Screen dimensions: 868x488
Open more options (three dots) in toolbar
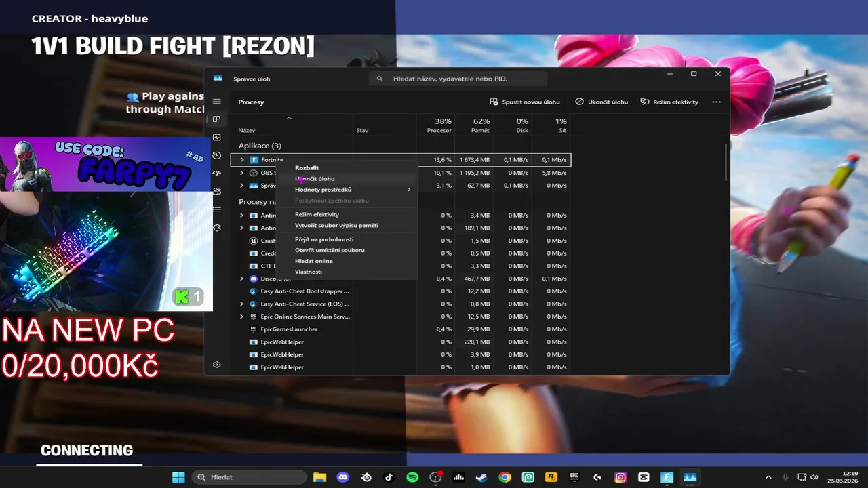[x=716, y=102]
